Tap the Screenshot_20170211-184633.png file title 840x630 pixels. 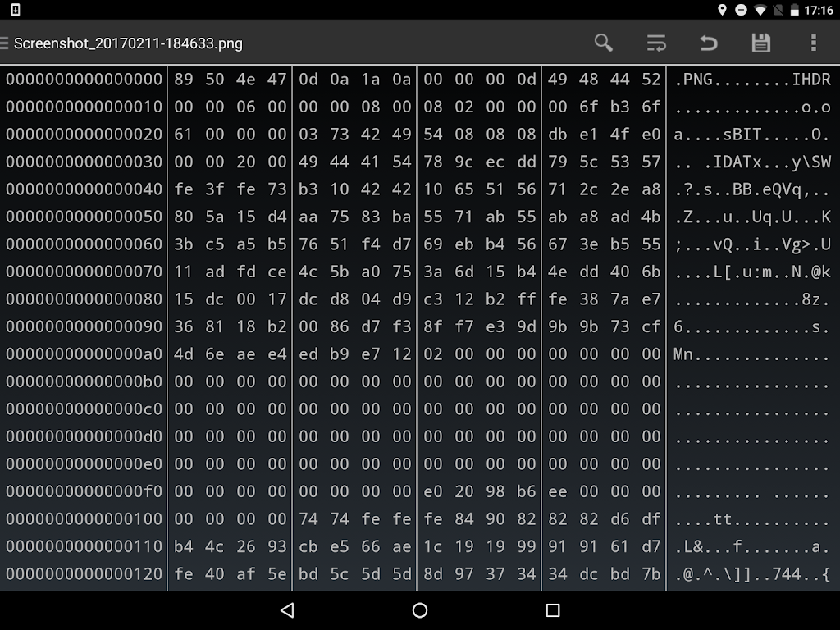point(128,43)
